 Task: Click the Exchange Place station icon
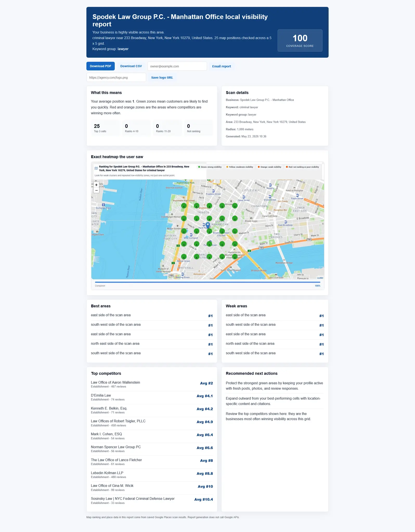[x=103, y=205]
